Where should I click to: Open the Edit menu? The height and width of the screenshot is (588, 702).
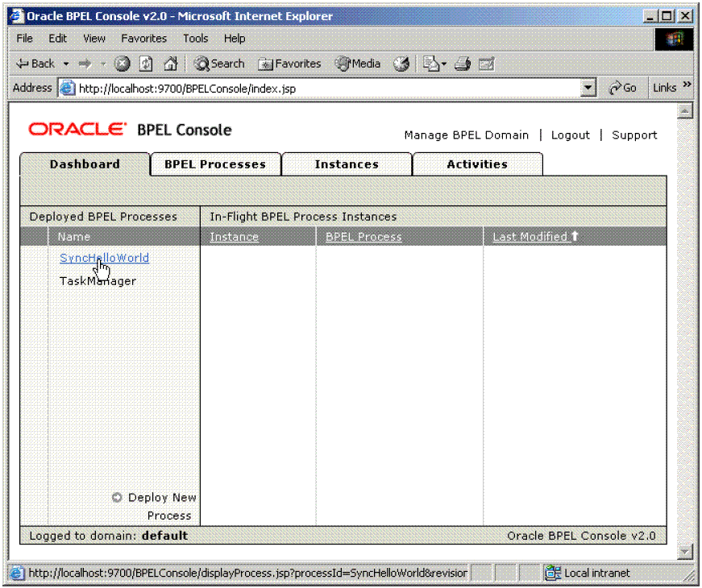point(57,39)
